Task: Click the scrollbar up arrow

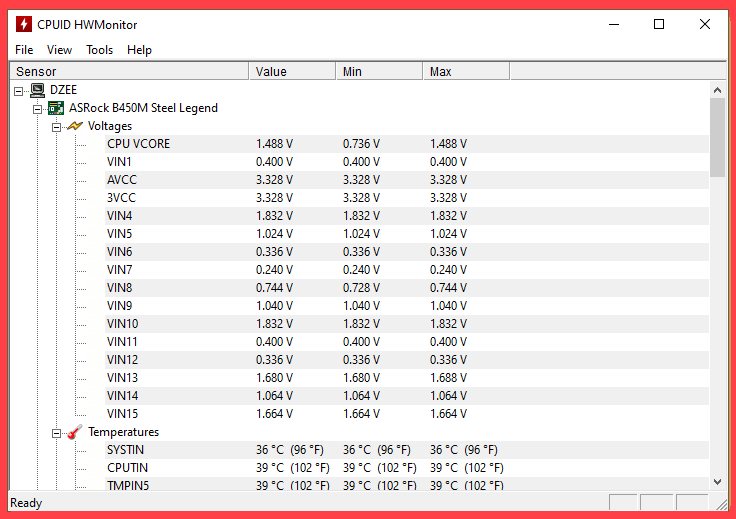Action: pos(717,90)
